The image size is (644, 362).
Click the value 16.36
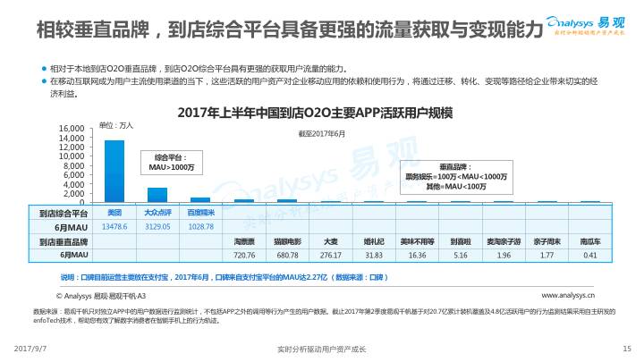pyautogui.click(x=418, y=255)
